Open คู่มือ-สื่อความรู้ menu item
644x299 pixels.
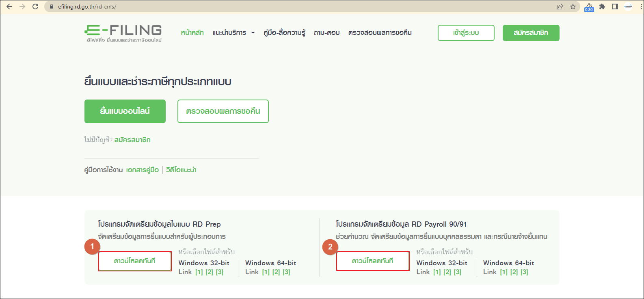284,33
